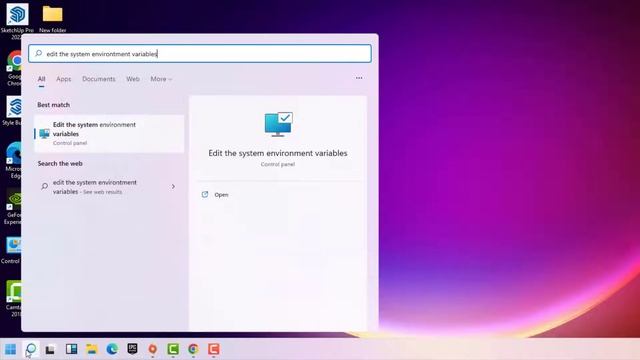Click the Best match heading
640x360 pixels.
coord(53,105)
